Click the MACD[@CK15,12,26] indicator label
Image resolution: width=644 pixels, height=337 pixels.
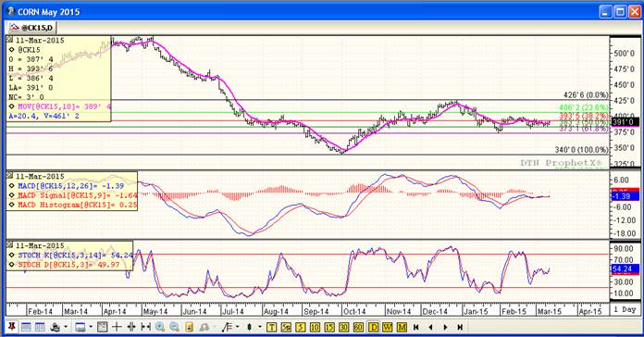[x=70, y=186]
